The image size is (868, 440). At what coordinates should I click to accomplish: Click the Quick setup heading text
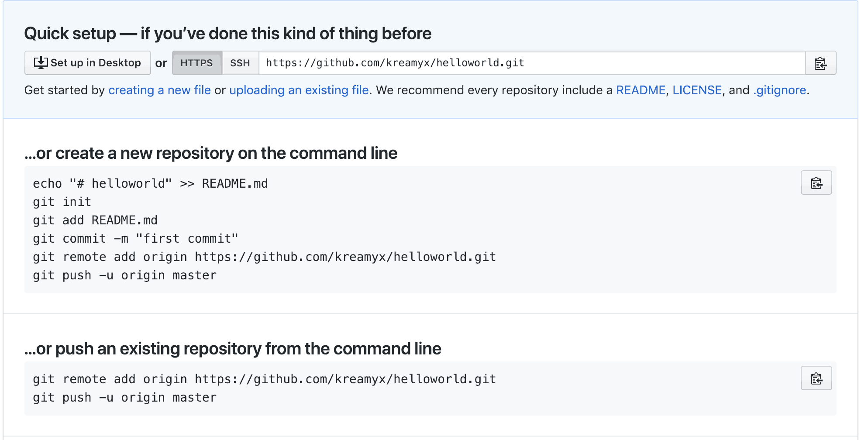(x=227, y=34)
